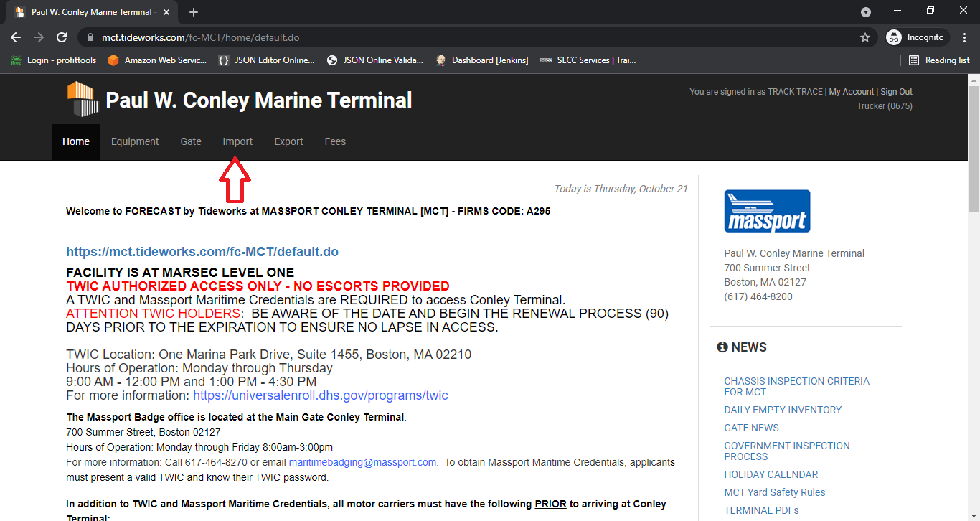Open the Export menu
Image resolution: width=980 pixels, height=521 pixels.
[x=288, y=142]
